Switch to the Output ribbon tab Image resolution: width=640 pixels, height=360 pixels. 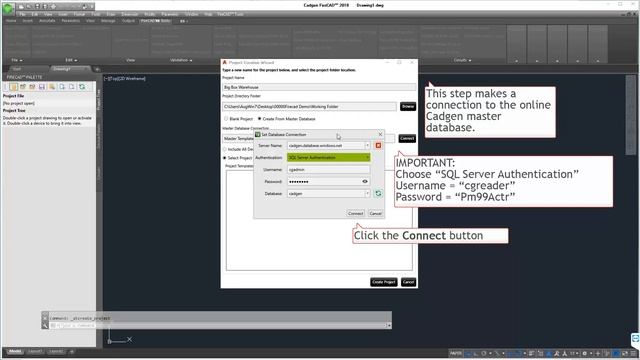point(128,20)
